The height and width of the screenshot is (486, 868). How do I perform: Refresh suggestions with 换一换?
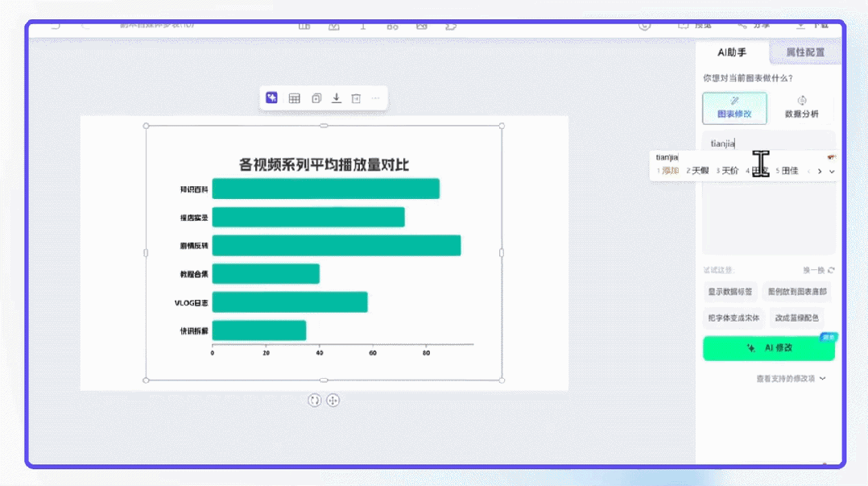point(818,270)
